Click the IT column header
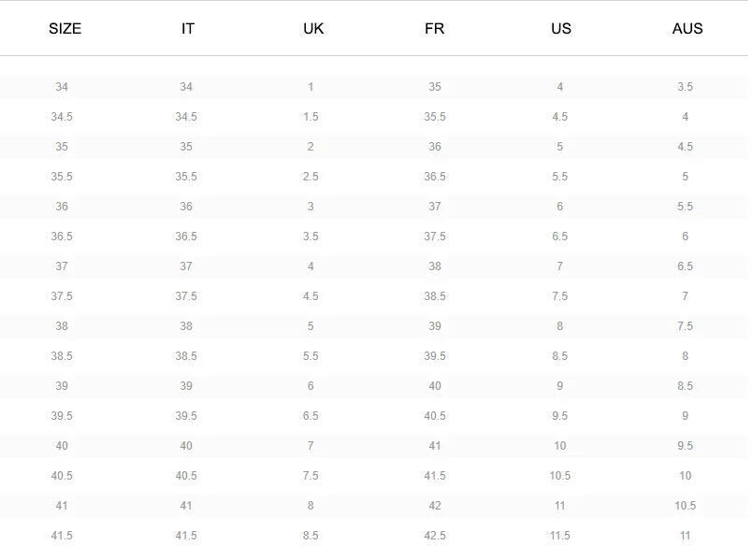Screen dimensions: 752x560 (x=187, y=29)
